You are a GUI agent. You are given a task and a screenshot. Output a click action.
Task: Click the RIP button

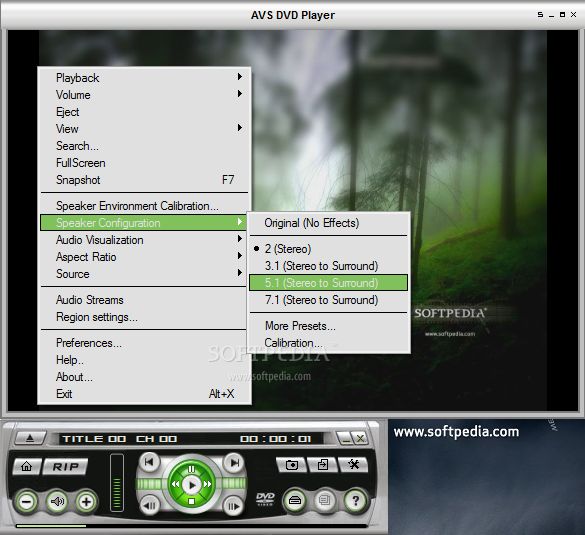point(66,466)
